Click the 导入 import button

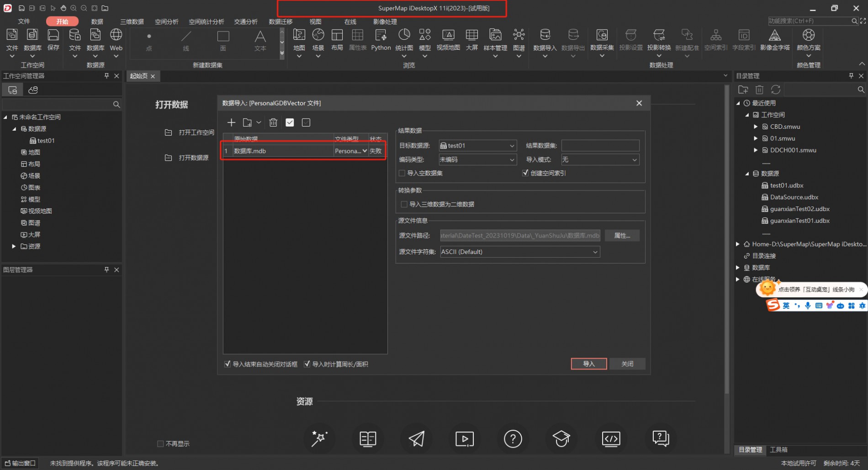click(589, 364)
